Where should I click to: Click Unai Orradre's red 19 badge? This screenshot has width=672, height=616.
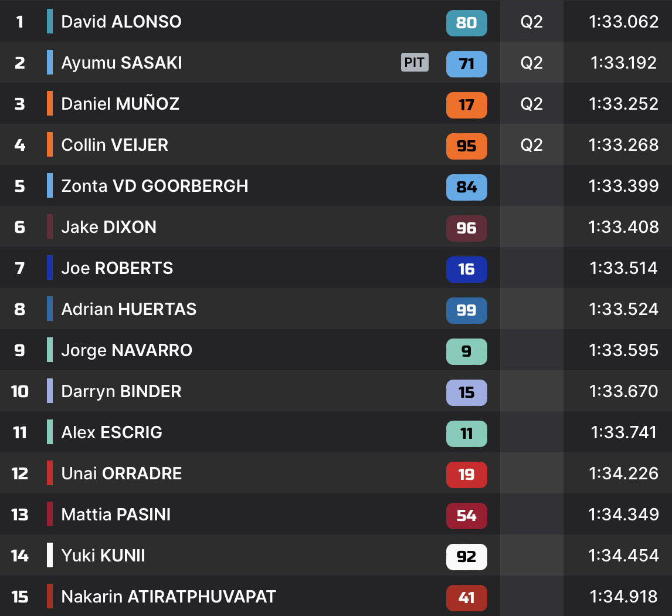pos(466,475)
